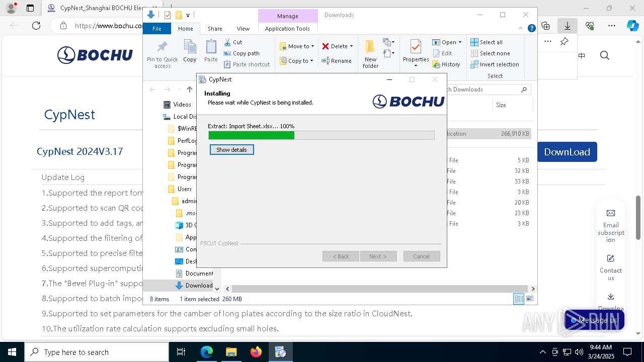
Task: Open Firefox from the taskbar
Action: tap(256, 352)
